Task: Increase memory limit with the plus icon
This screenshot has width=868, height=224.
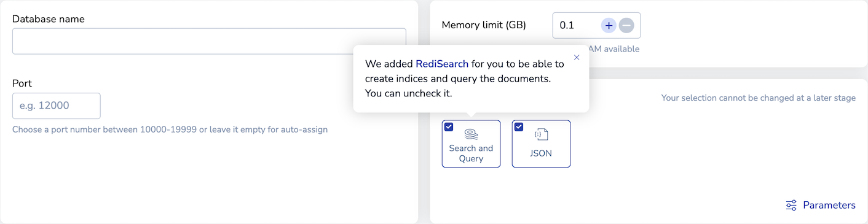Action: tap(609, 25)
